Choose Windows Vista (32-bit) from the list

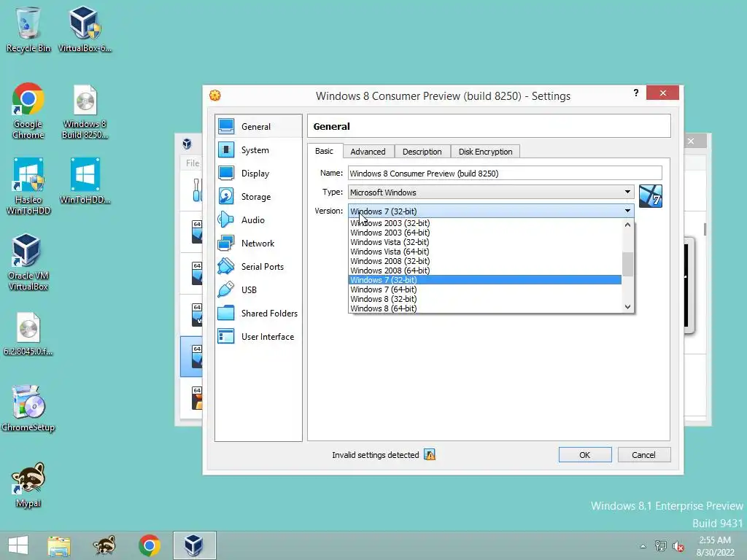[484, 242]
